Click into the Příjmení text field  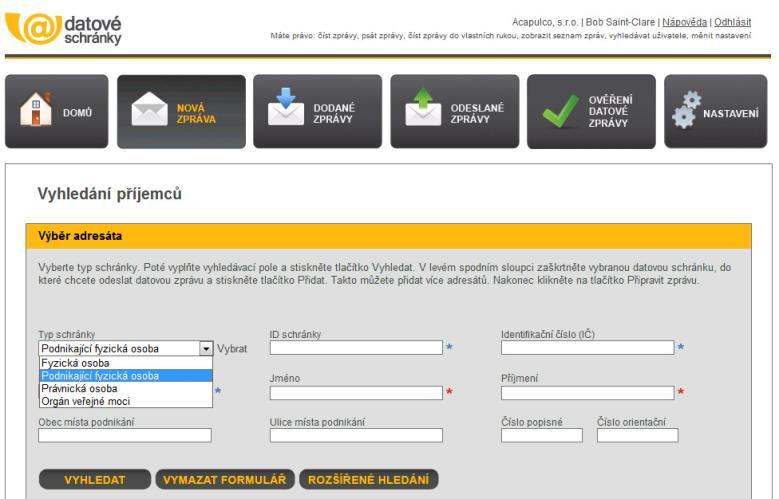(x=587, y=392)
